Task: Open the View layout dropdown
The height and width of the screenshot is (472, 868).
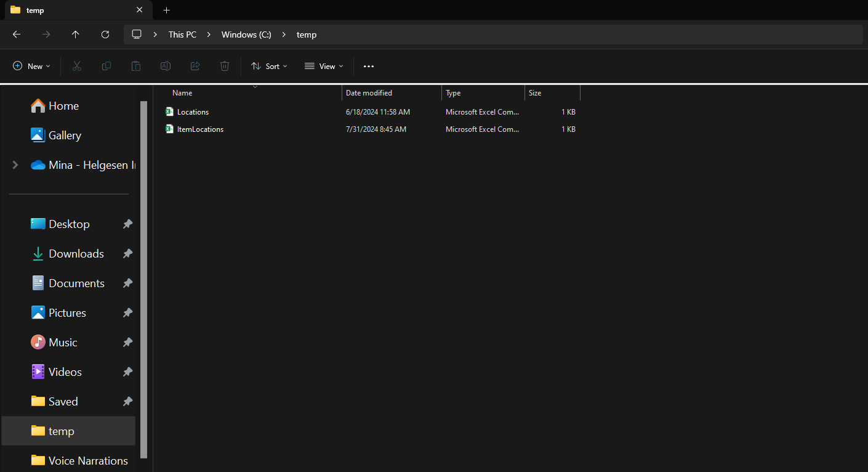Action: tap(324, 66)
